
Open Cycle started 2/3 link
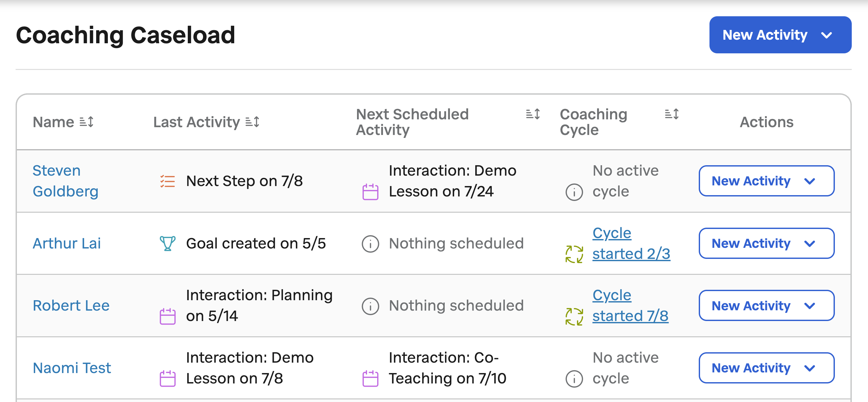pos(631,243)
